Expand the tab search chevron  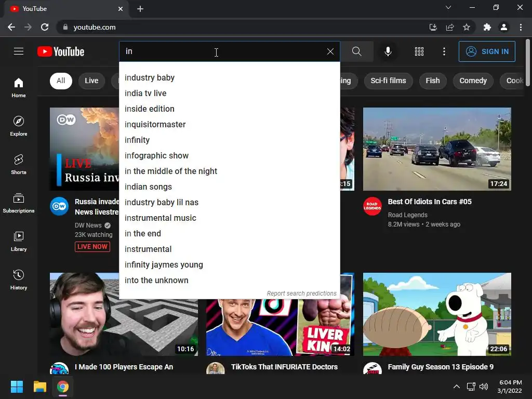(x=448, y=7)
